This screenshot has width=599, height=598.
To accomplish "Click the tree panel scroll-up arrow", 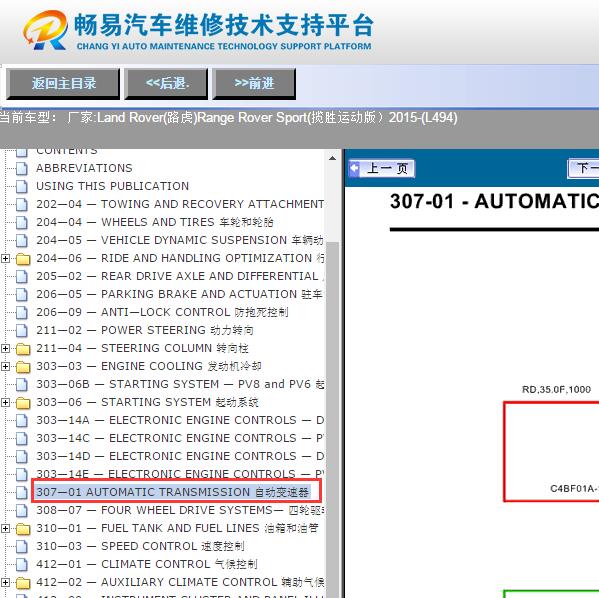I will click(332, 158).
